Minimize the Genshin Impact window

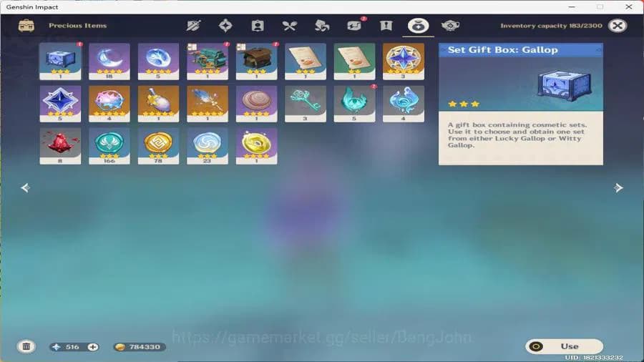pos(572,7)
